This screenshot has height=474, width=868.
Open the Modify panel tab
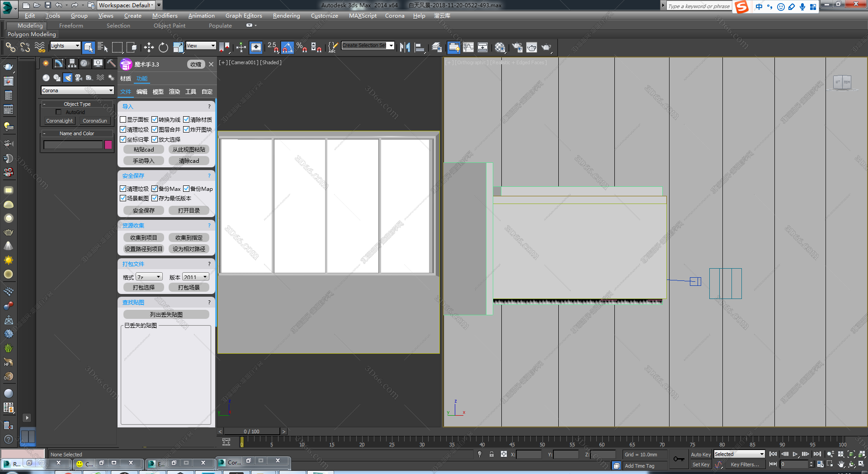click(x=59, y=63)
